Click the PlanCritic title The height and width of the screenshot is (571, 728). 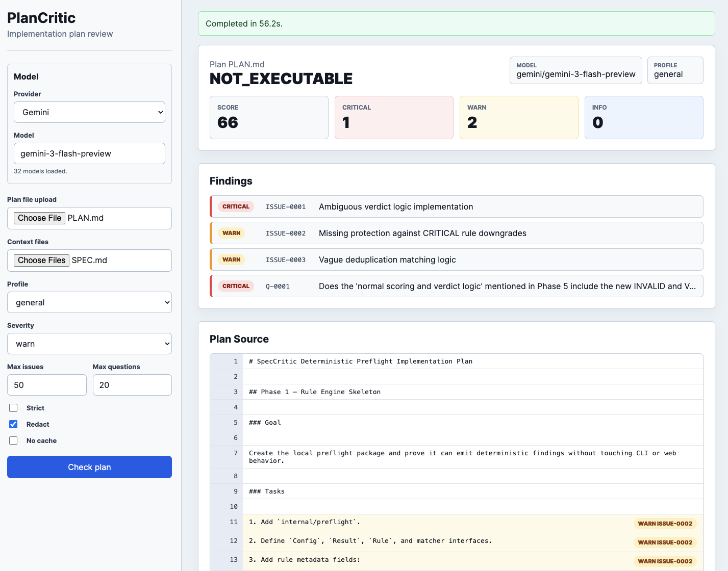click(x=41, y=18)
